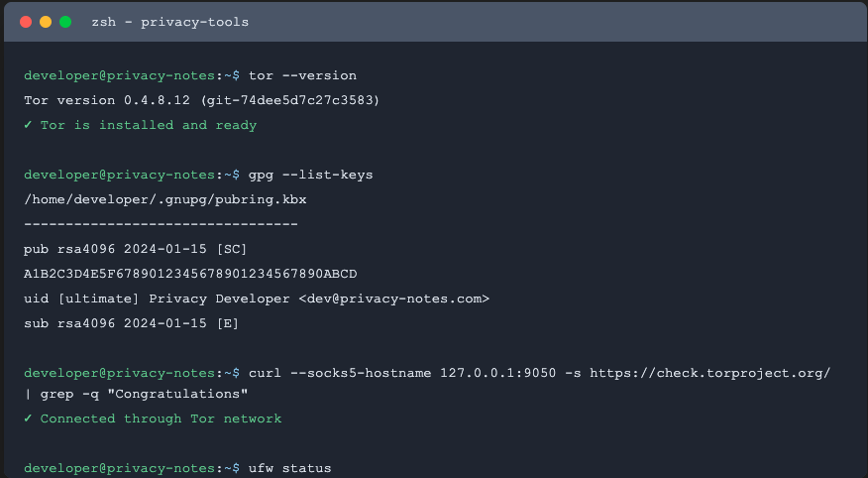Click the prompt before 'ufw status'
The height and width of the screenshot is (478, 868).
click(x=132, y=468)
